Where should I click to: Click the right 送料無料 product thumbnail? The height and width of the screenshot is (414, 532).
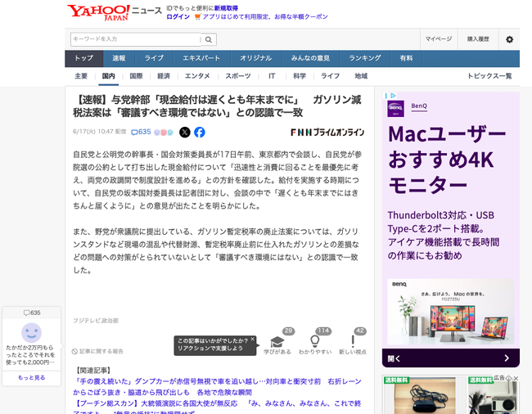(x=493, y=394)
